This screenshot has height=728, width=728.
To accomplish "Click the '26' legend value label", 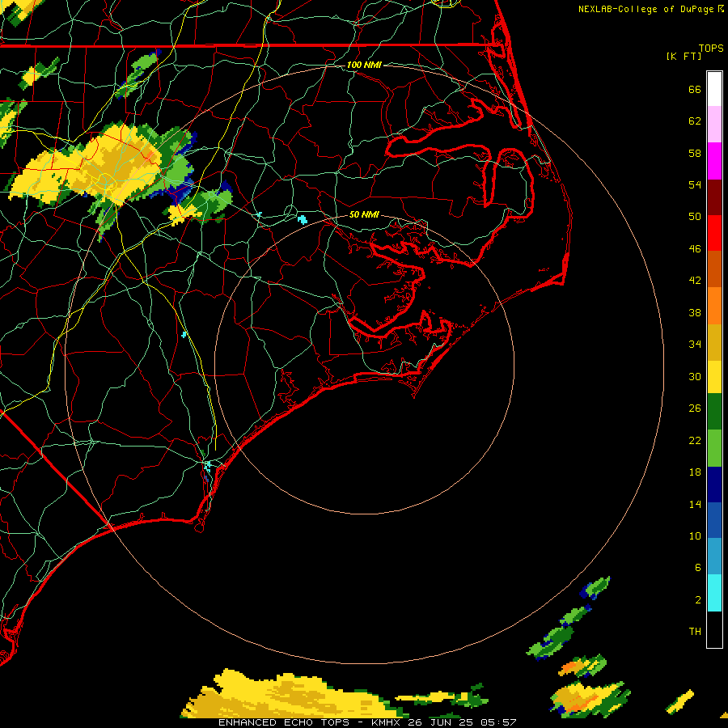I will pyautogui.click(x=695, y=408).
